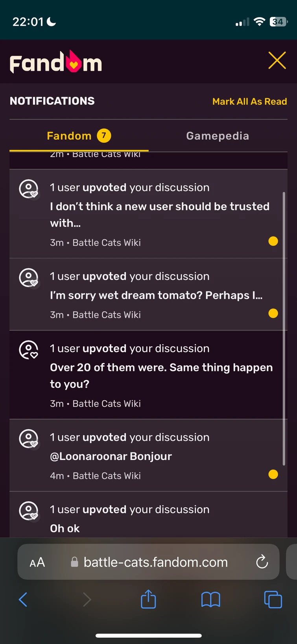Close the notifications panel with the X
This screenshot has height=644, width=297.
coord(277,61)
